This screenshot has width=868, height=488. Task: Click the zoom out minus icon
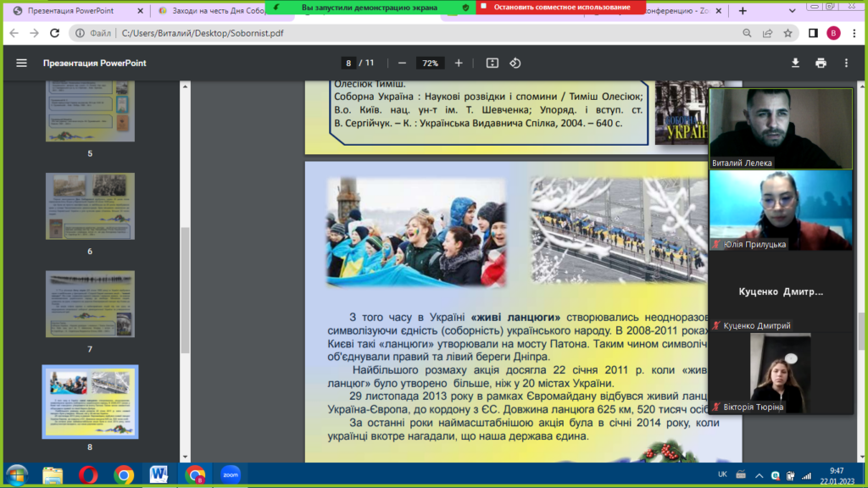click(x=402, y=64)
